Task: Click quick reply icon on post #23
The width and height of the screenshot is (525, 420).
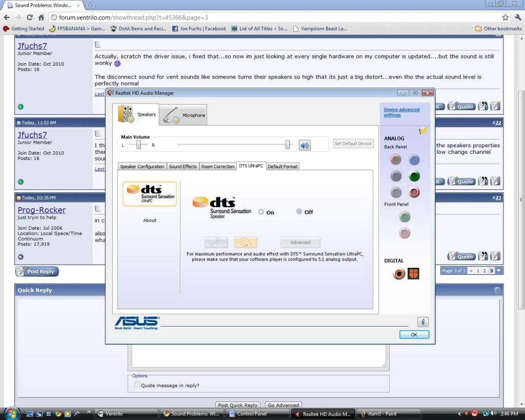Action: tap(495, 256)
